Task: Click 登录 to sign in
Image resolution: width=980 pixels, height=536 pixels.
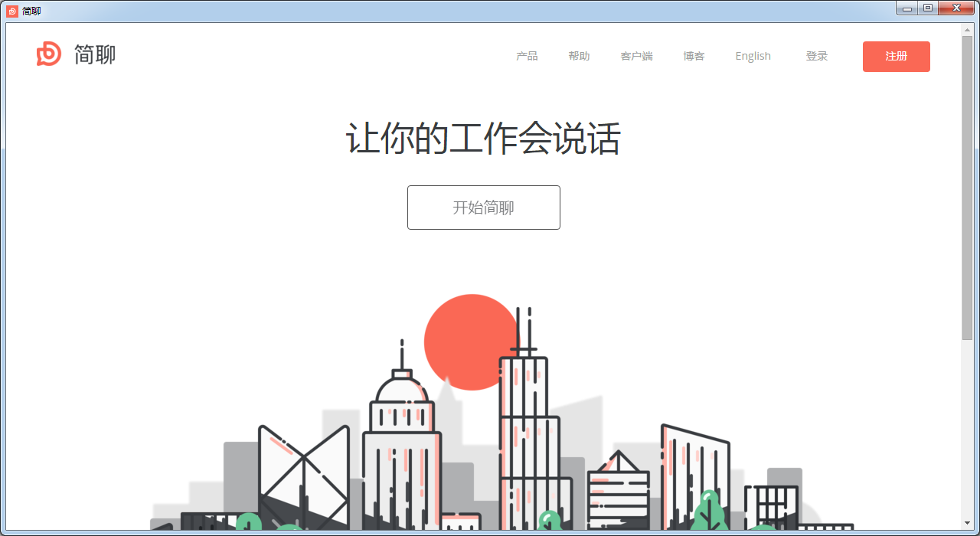Action: tap(817, 55)
